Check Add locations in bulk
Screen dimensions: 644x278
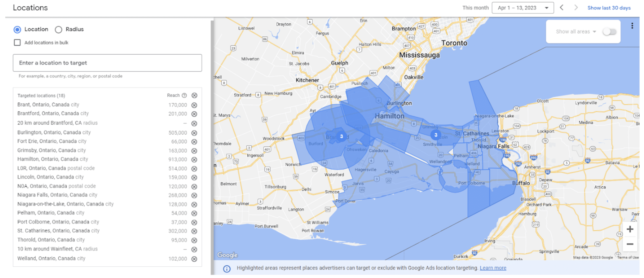(17, 43)
